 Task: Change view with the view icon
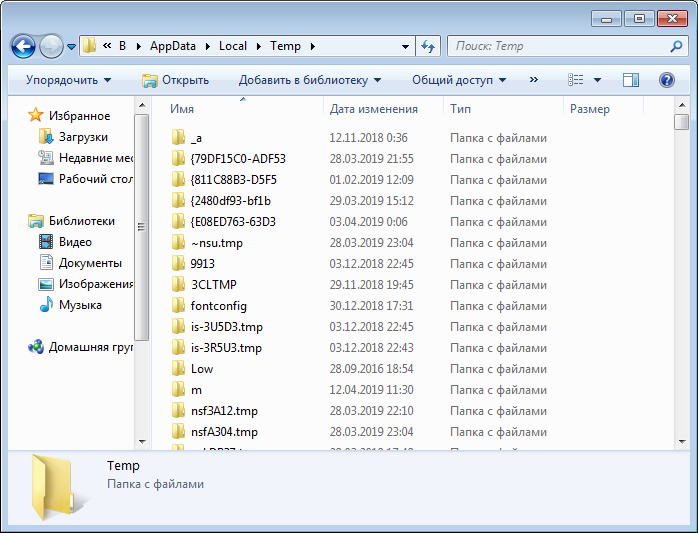point(576,80)
